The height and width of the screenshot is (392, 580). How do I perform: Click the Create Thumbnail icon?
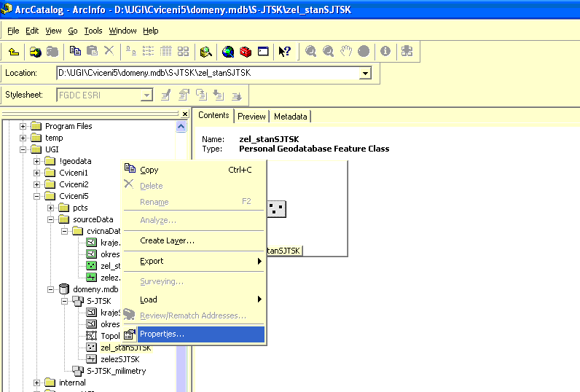coord(407,51)
